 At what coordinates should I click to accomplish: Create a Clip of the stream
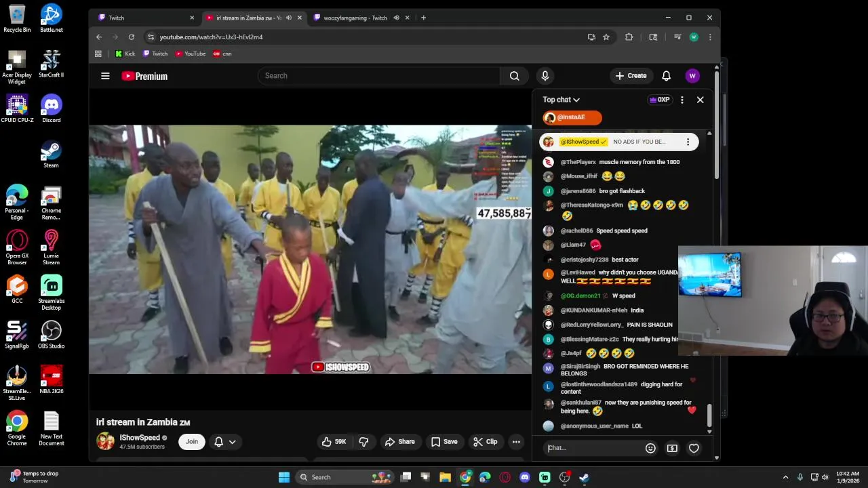(x=486, y=442)
